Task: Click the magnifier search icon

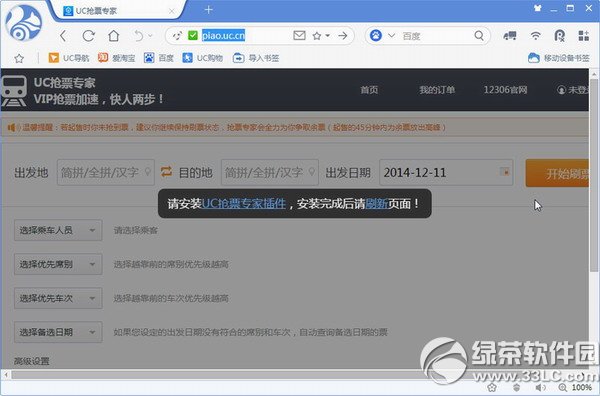Action: (479, 36)
